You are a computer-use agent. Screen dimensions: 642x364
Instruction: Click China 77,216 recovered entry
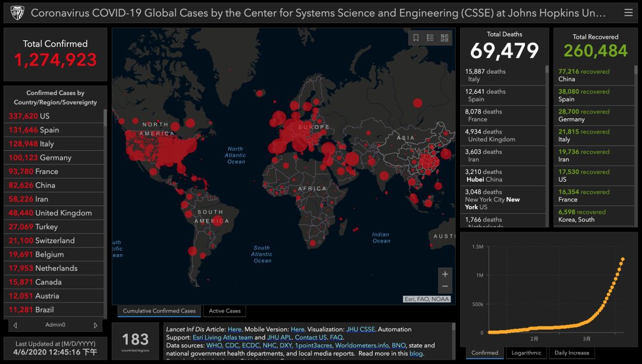(x=594, y=75)
